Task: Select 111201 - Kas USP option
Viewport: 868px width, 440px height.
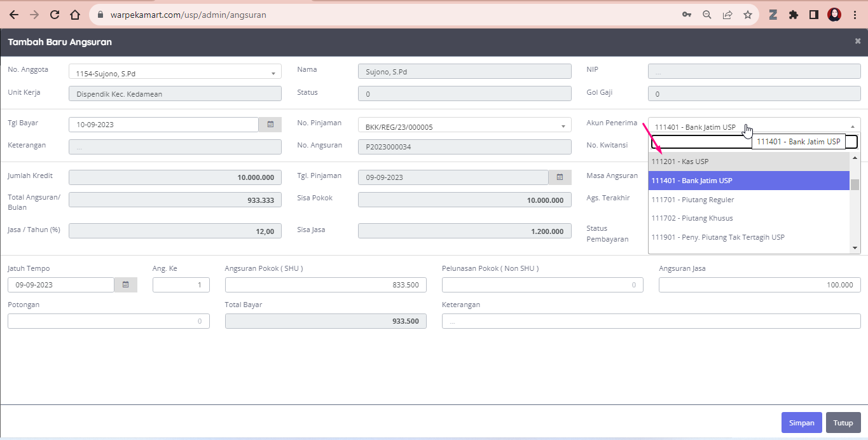Action: (749, 162)
